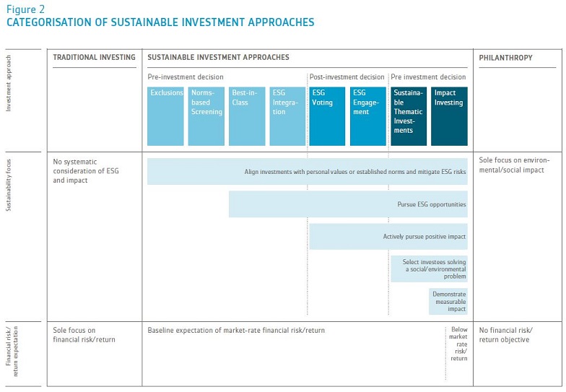Click the Demonstrate measurable impact box
This screenshot has height=392, width=566.
(448, 301)
